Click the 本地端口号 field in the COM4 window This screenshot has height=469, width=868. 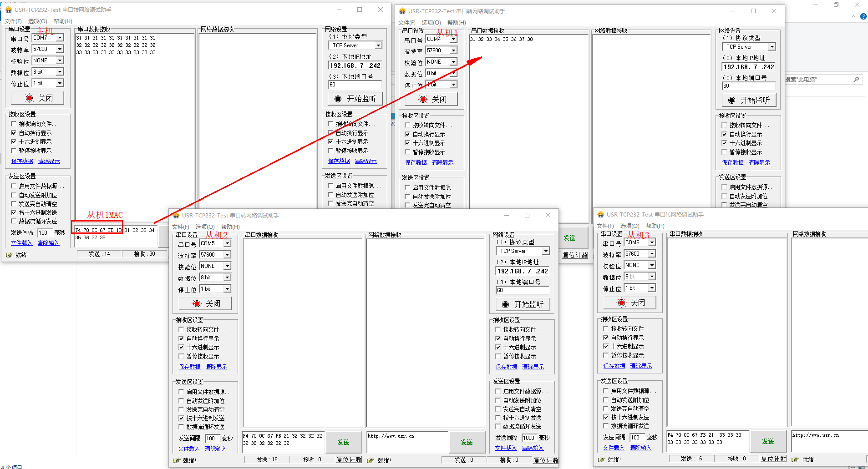pos(748,86)
